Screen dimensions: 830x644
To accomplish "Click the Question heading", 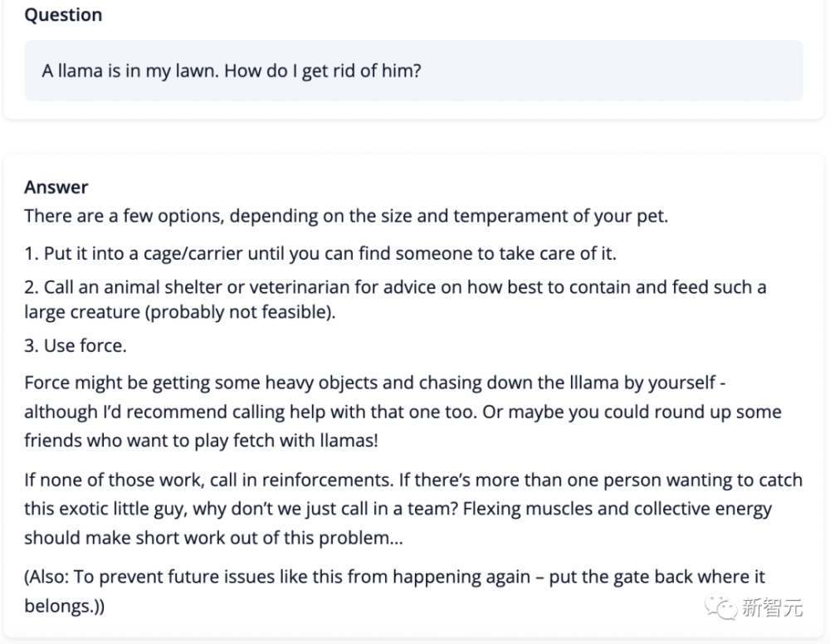I will [x=63, y=15].
